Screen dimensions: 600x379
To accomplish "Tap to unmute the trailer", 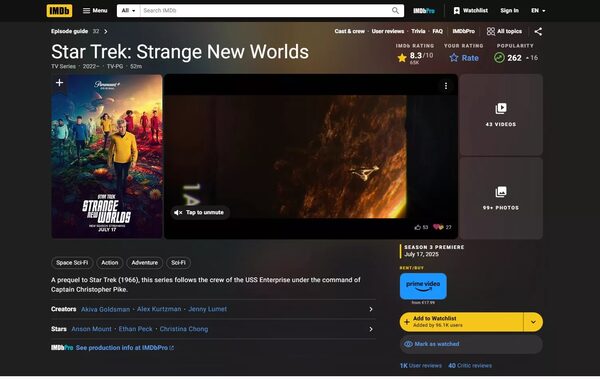I will point(199,212).
